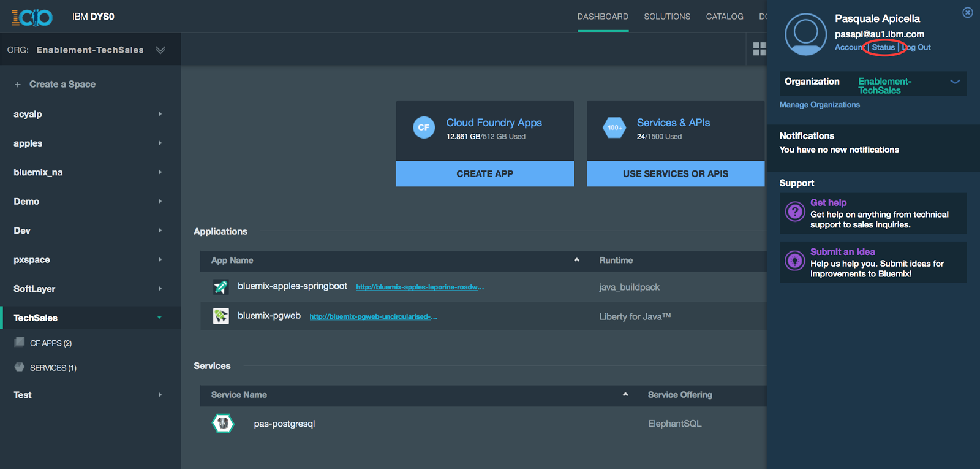The image size is (980, 469).
Task: Click Create a Space
Action: point(62,85)
